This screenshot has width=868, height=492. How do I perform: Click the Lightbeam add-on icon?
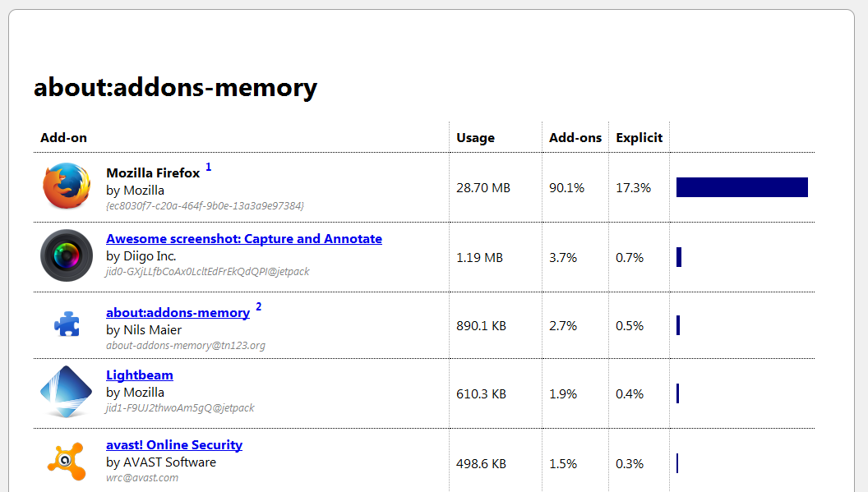[67, 393]
